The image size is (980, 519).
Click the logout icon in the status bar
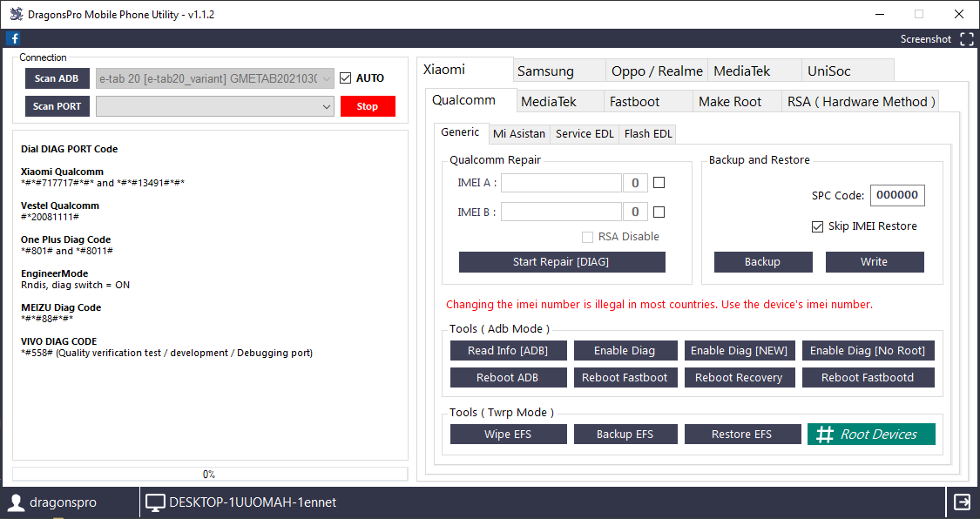[962, 502]
